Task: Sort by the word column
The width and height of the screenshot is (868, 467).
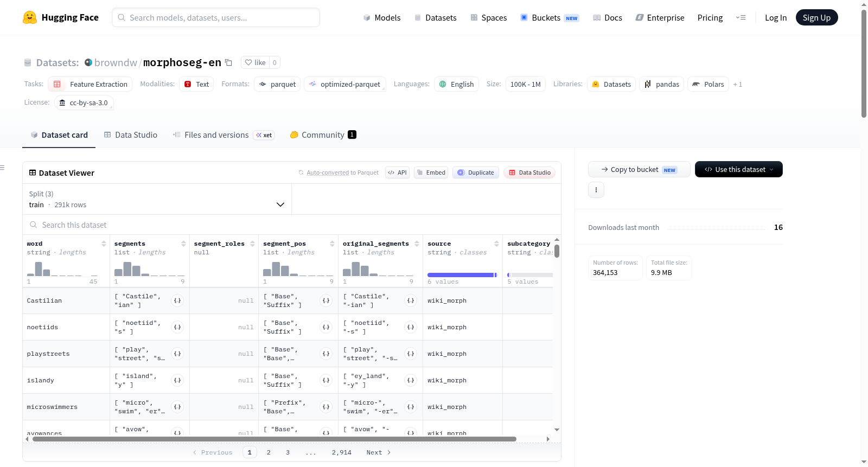Action: tap(104, 244)
